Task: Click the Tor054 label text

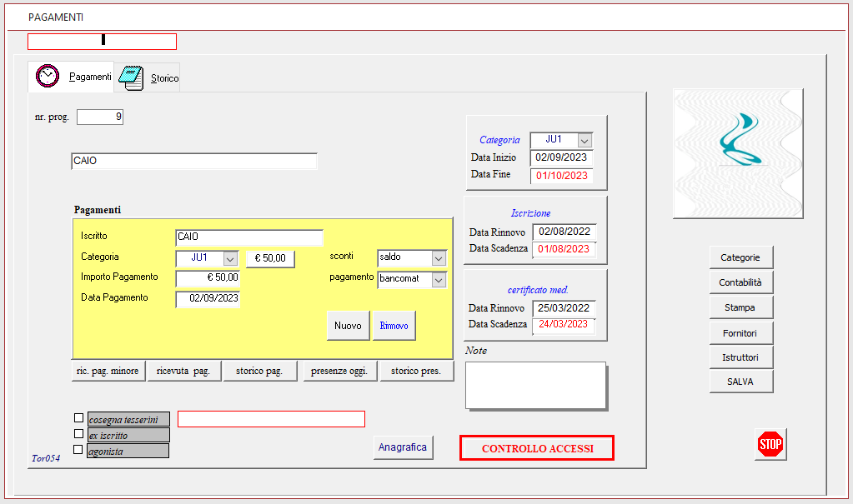Action: coord(46,458)
